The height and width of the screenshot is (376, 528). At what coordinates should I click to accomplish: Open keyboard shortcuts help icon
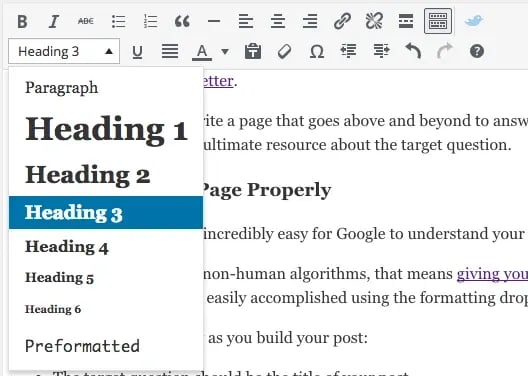tap(477, 51)
